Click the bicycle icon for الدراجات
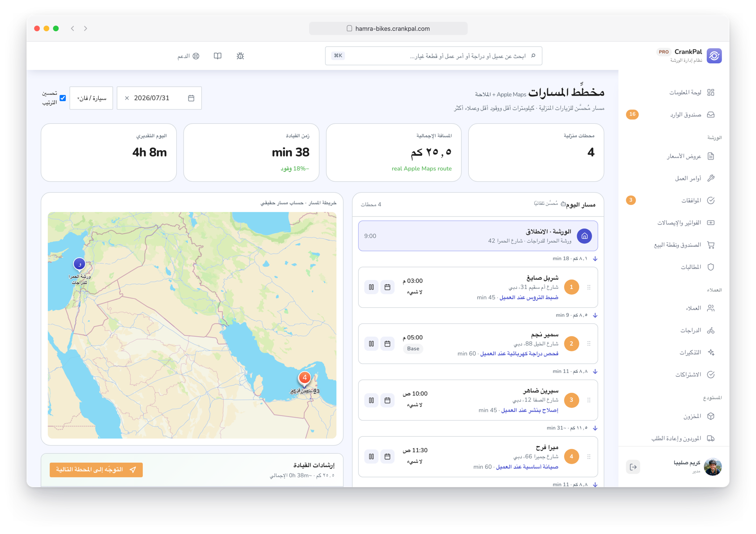This screenshot has width=756, height=534. coord(711,331)
